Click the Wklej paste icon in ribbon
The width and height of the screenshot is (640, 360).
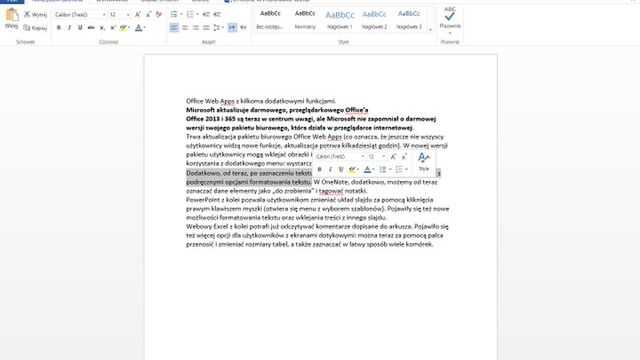(x=11, y=15)
